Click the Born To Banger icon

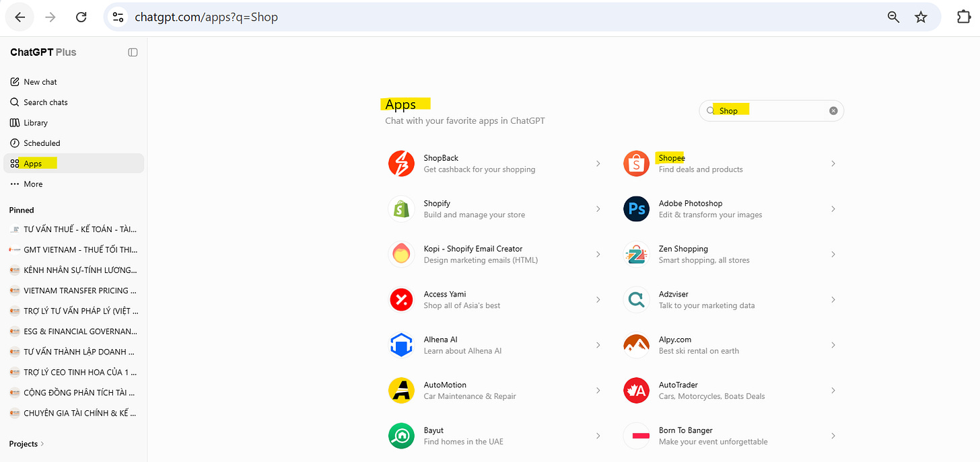click(x=636, y=436)
